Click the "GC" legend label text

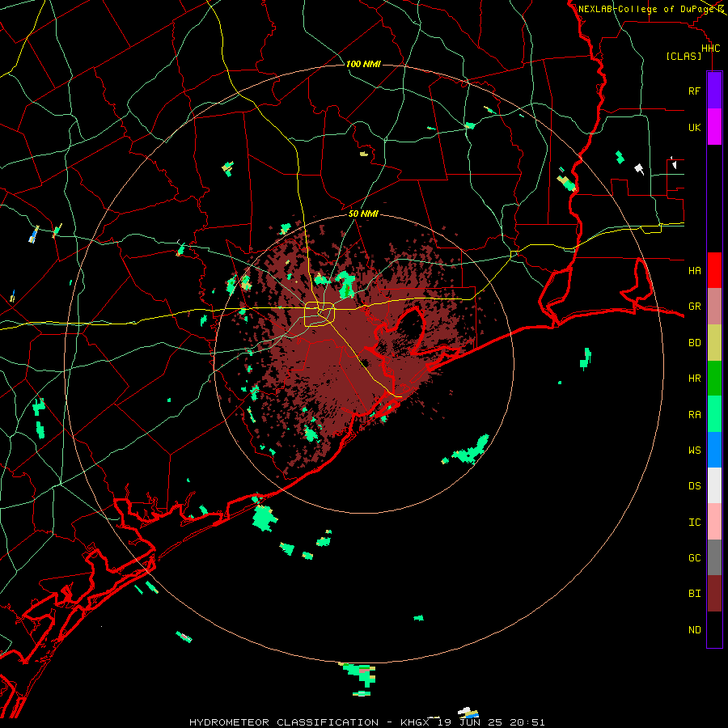695,557
